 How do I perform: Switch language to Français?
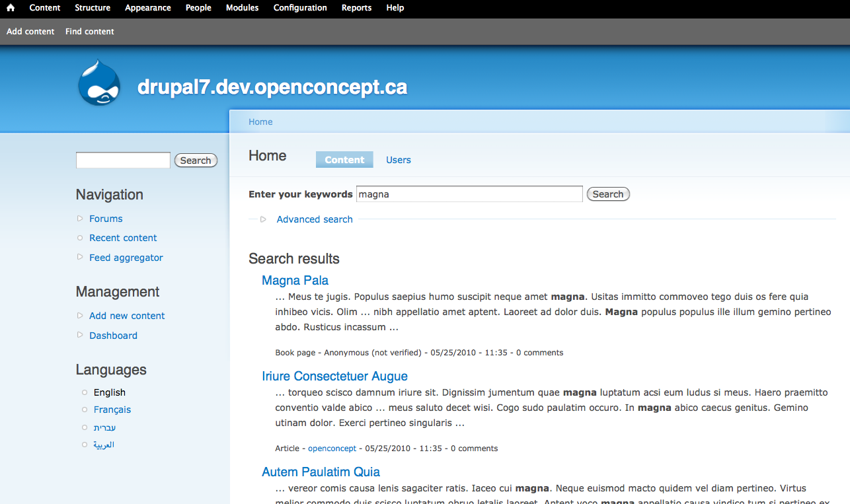(112, 410)
